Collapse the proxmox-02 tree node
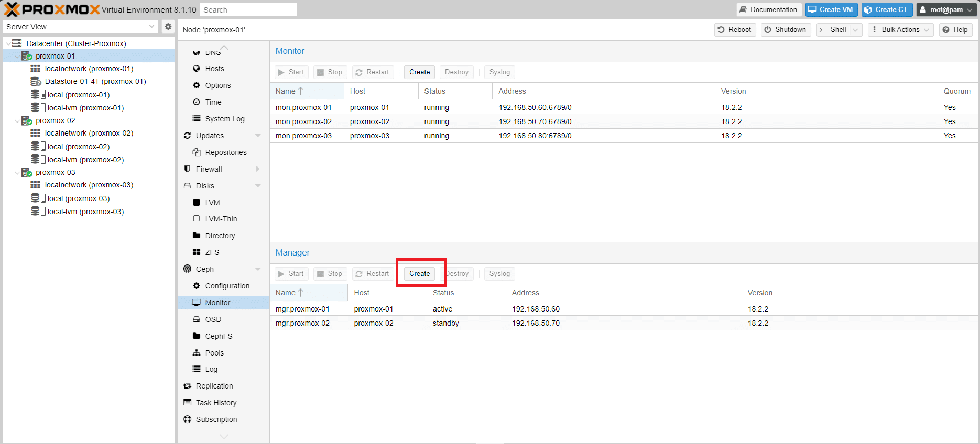Screen dimensions: 980x444 [x=17, y=121]
